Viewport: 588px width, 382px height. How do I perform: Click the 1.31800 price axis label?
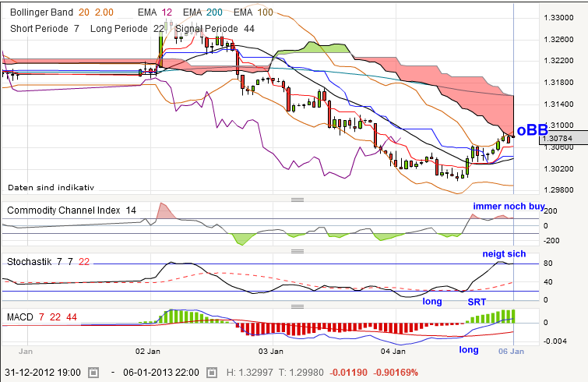pyautogui.click(x=558, y=83)
